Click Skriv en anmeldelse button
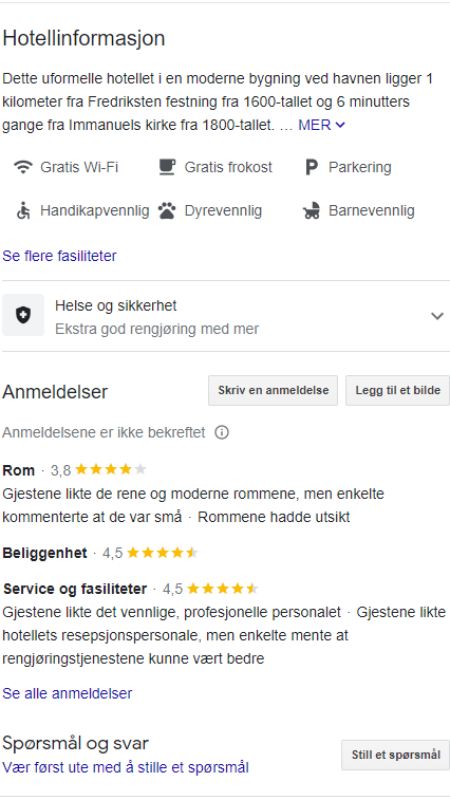This screenshot has height=800, width=450. [273, 391]
